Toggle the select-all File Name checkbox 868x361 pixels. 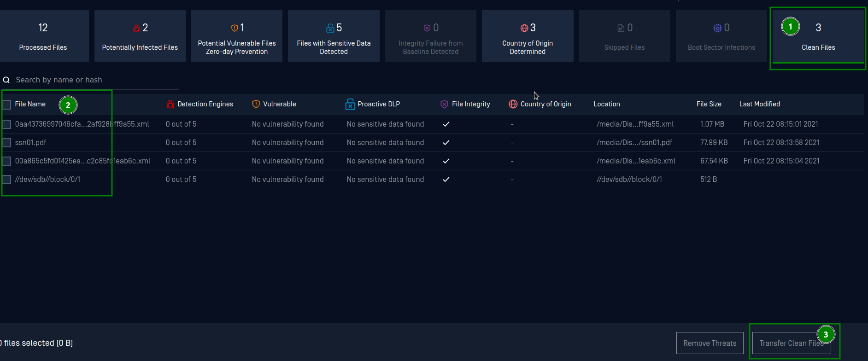[x=7, y=105]
